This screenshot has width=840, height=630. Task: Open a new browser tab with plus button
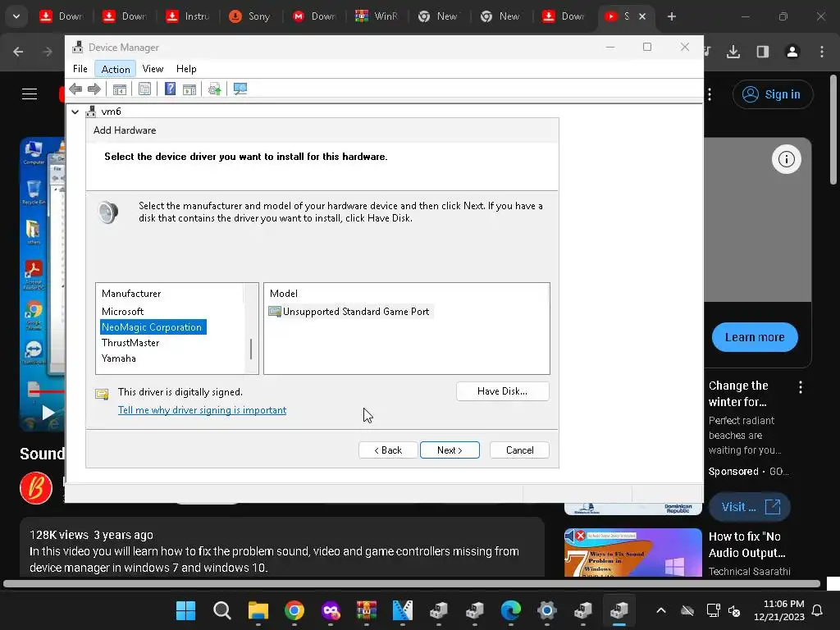click(671, 16)
